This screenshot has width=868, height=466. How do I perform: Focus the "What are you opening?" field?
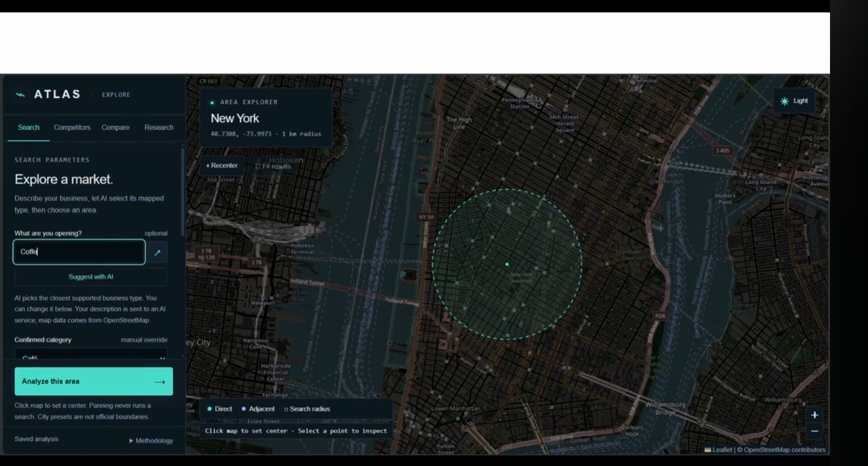79,252
